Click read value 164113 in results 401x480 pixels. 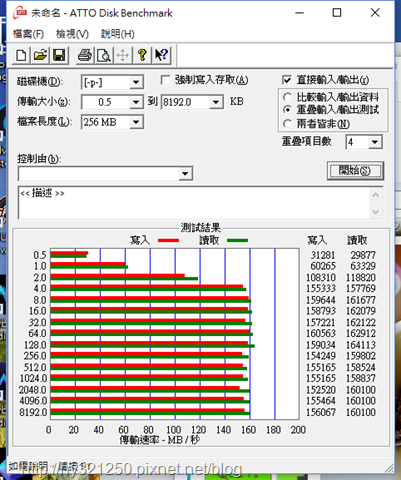(361, 345)
